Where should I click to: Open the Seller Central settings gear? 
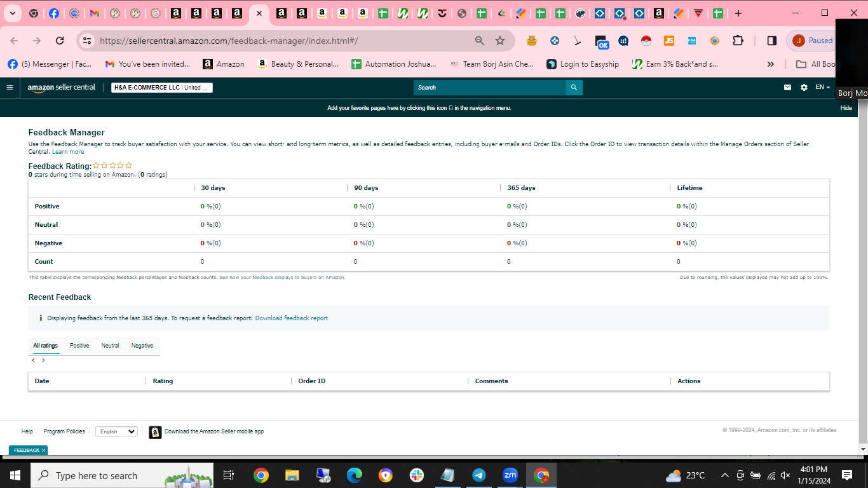[804, 88]
